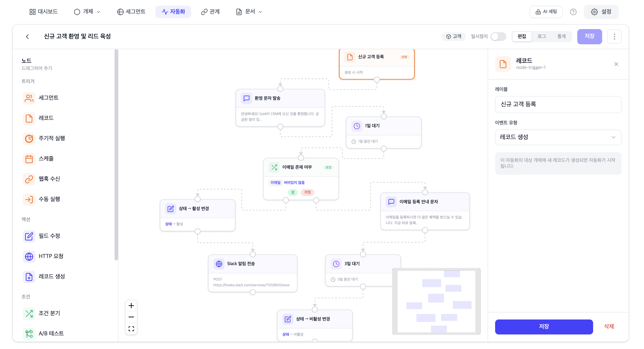The width and height of the screenshot is (644, 349).
Task: Click the 저장 button in the top bar
Action: [x=590, y=37]
